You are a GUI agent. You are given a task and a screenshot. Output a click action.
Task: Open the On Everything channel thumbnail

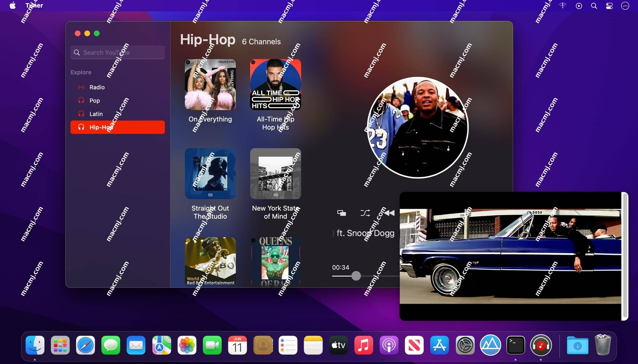click(210, 85)
